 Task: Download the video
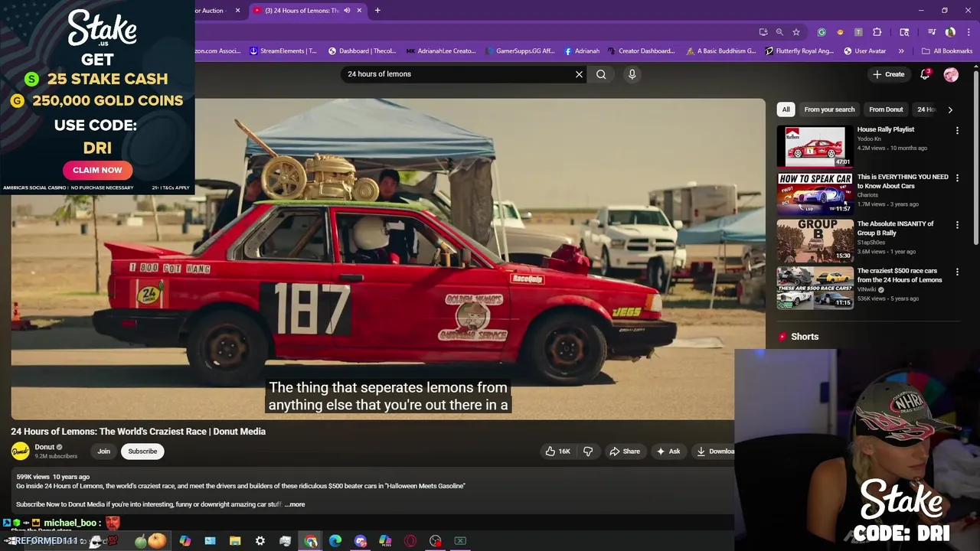coord(715,452)
